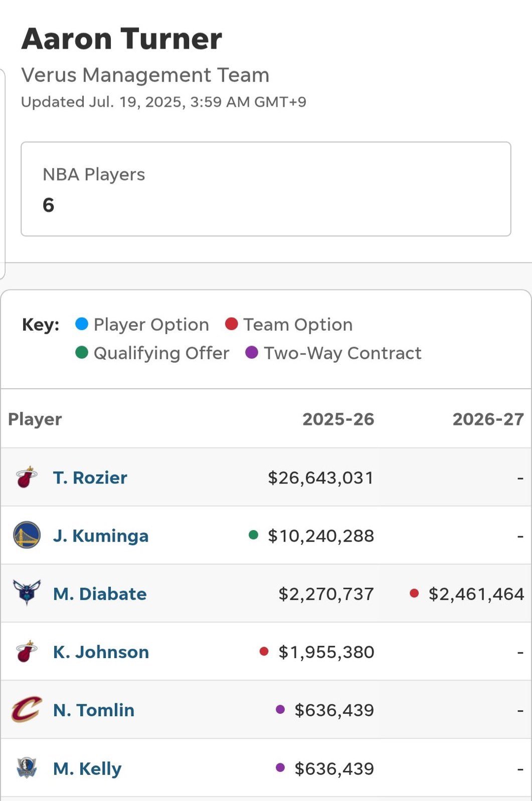Image resolution: width=532 pixels, height=801 pixels.
Task: Click the Charlotte Hornets logo beside M. Diabate
Action: coord(27,593)
